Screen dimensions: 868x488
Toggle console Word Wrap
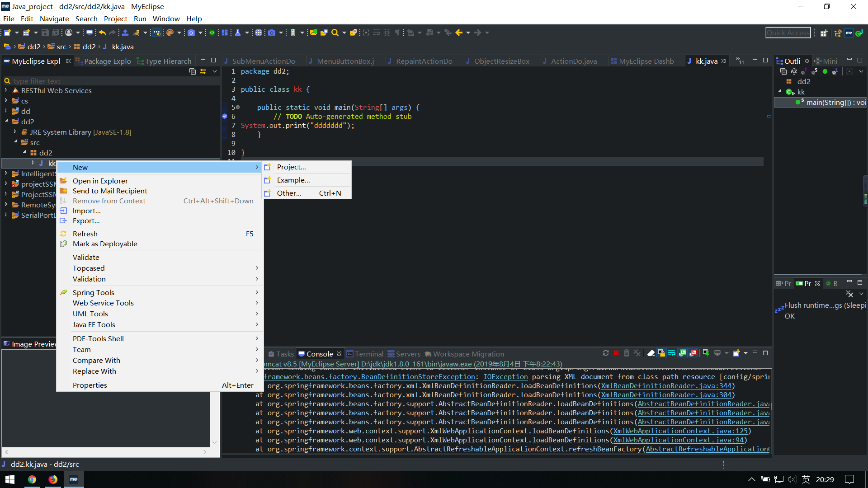pos(672,353)
